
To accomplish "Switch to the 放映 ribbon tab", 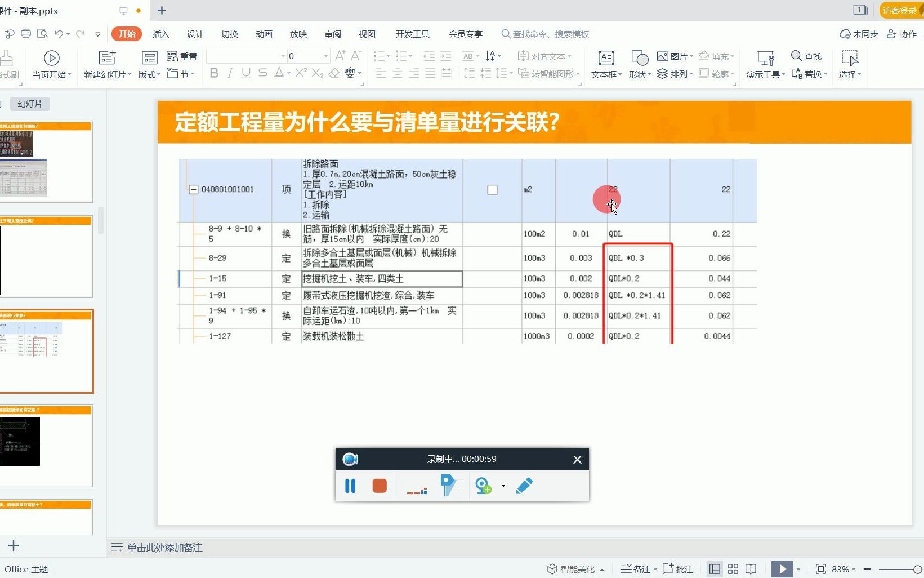I will coord(298,34).
